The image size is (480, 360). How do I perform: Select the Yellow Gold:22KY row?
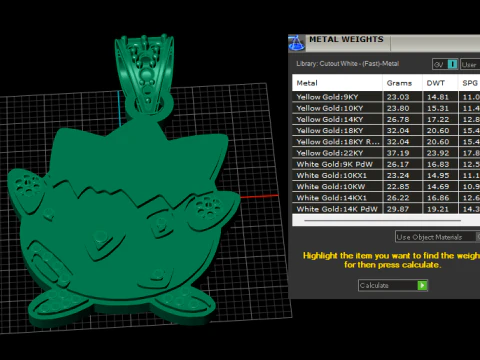pos(386,153)
